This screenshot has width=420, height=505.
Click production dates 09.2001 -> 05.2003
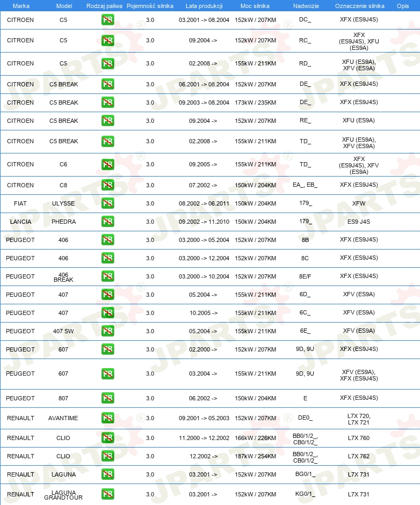[x=204, y=419]
